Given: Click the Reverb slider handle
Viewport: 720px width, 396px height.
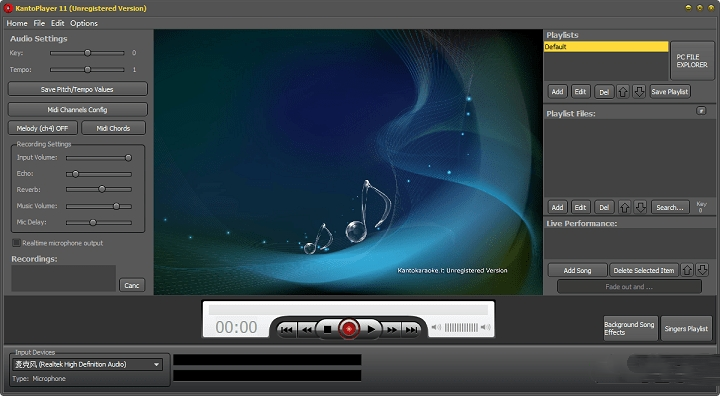Looking at the screenshot, I should (102, 189).
